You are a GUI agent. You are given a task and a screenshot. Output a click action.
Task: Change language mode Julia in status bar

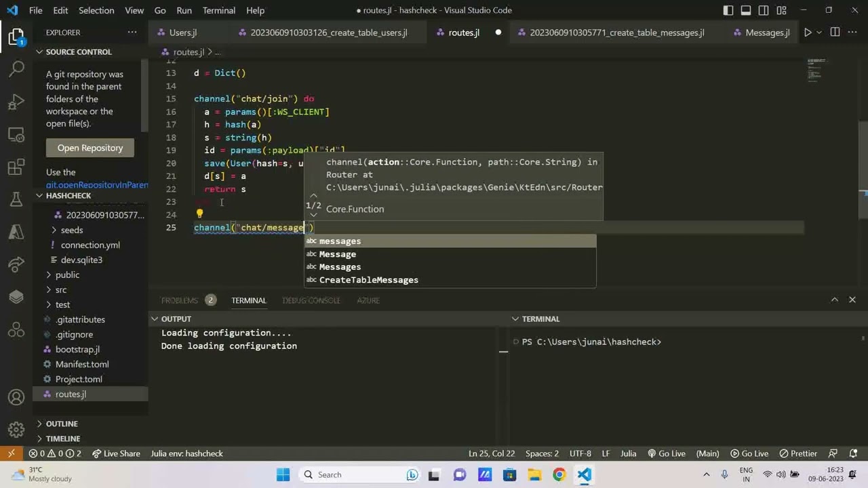(628, 453)
